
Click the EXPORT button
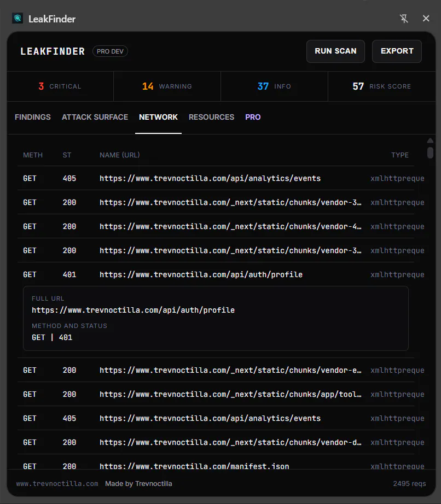397,51
